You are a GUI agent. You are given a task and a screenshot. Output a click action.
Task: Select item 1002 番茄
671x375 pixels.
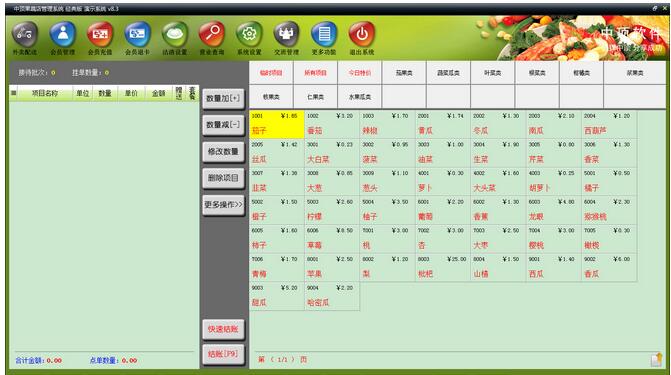(332, 124)
